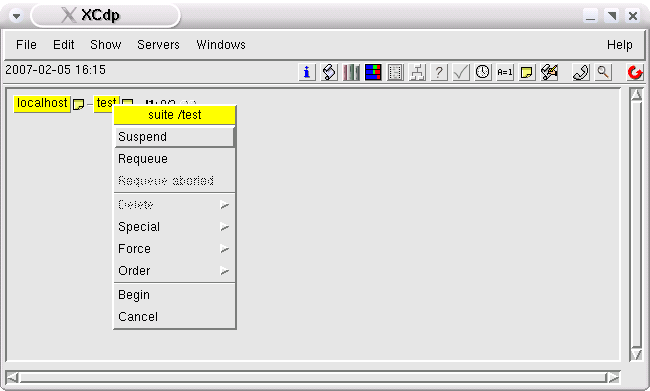Open the Info toolbar icon
The height and width of the screenshot is (391, 650).
click(x=307, y=72)
